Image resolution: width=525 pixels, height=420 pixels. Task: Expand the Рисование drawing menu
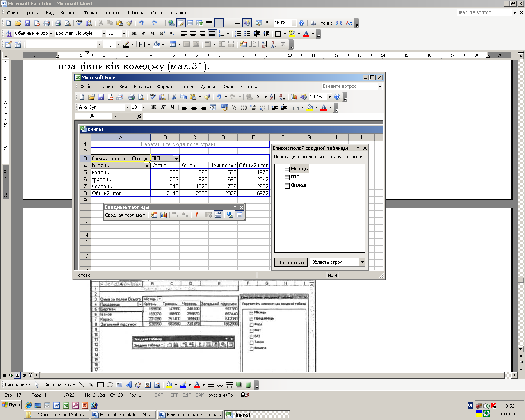pyautogui.click(x=18, y=385)
